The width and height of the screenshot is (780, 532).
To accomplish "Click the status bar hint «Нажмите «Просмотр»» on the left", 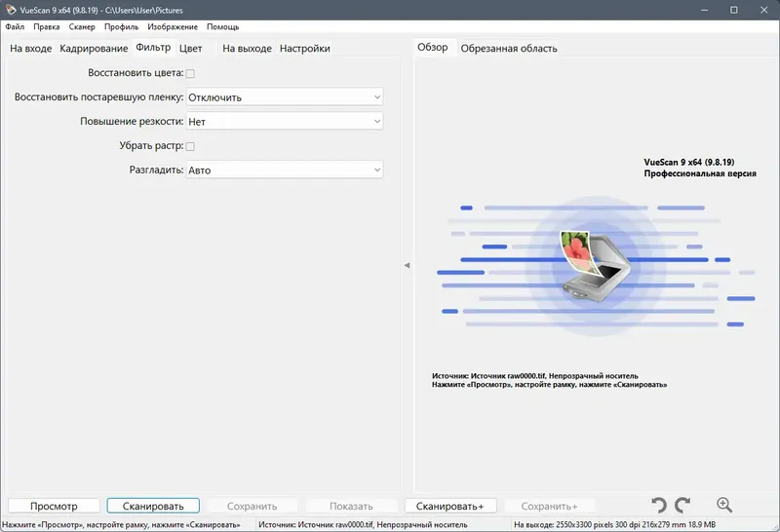I will click(x=121, y=524).
